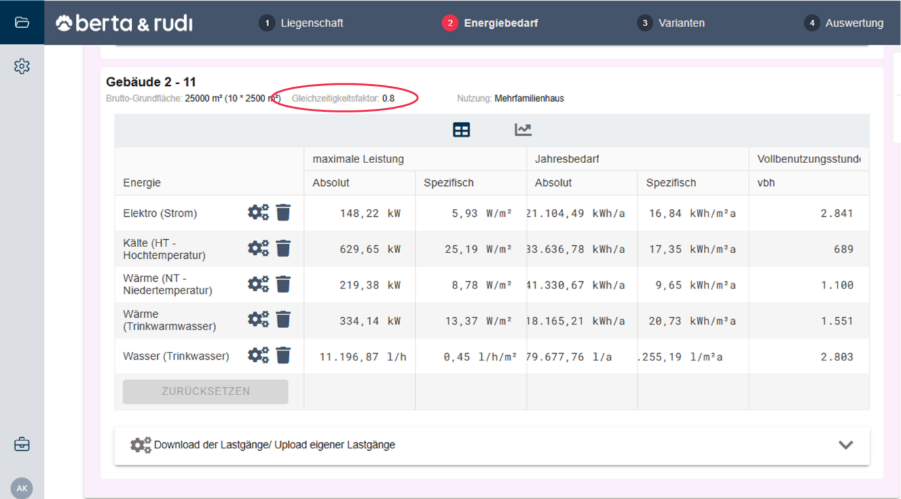Delete the Elektro (Strom) row
Viewport: 901px width, 499px height.
[284, 212]
